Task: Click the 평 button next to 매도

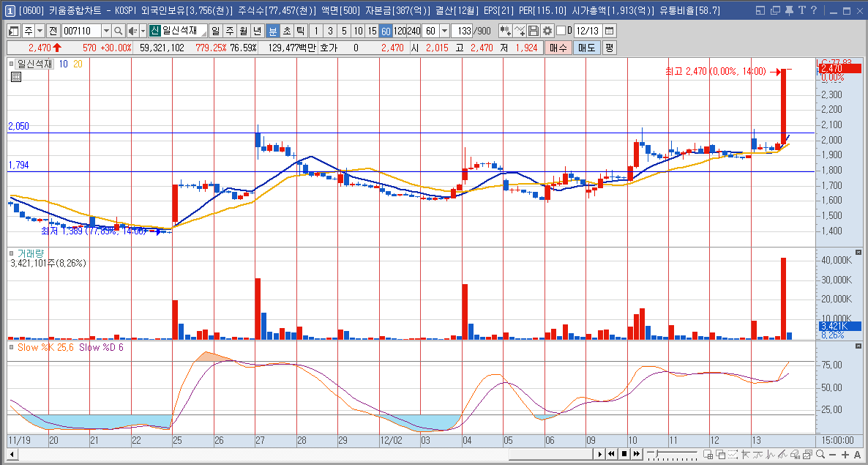Action: point(609,48)
